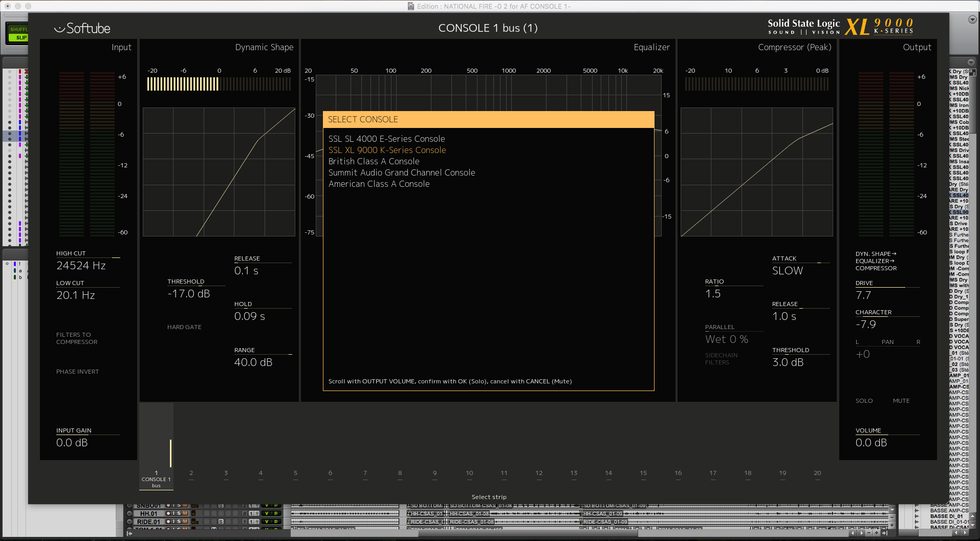Click the SHUFFLE edit mode icon
This screenshot has height=541, width=980.
[19, 30]
